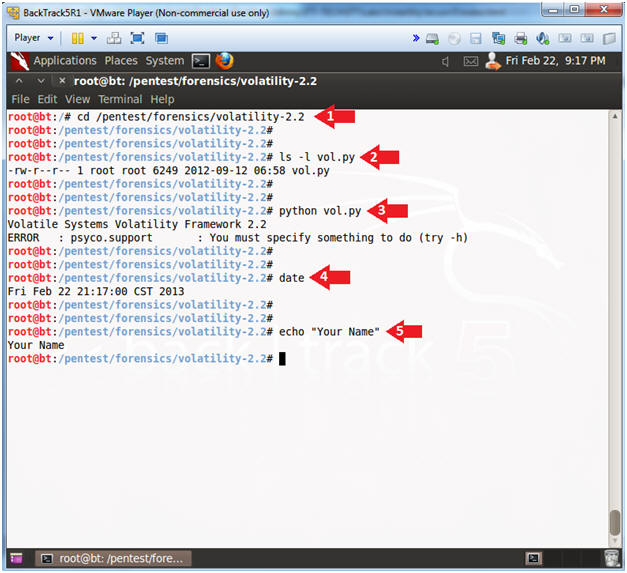The width and height of the screenshot is (627, 573).
Task: Open the Applications menu
Action: pyautogui.click(x=65, y=61)
